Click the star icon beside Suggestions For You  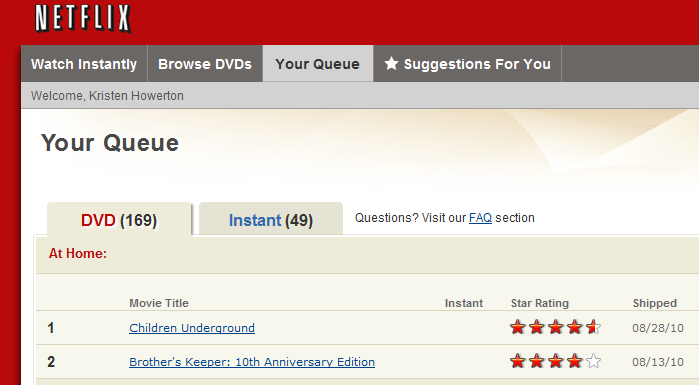coord(391,64)
